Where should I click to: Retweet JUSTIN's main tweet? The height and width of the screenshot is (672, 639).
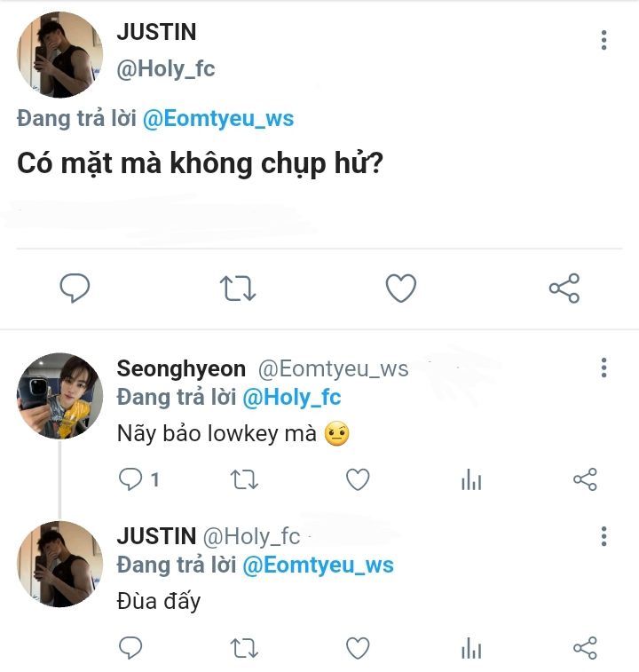coord(238,288)
